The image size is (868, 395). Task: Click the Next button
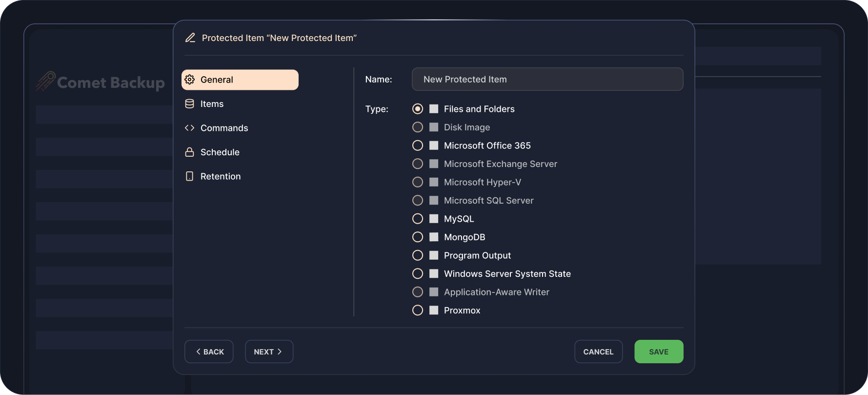pos(269,352)
